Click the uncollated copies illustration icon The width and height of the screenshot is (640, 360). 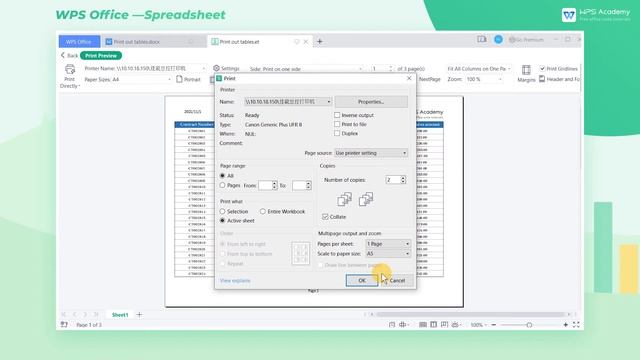(366, 199)
